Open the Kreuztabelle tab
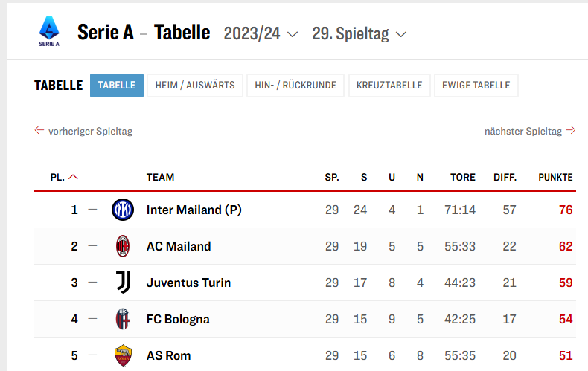This screenshot has height=371, width=588. click(x=389, y=86)
